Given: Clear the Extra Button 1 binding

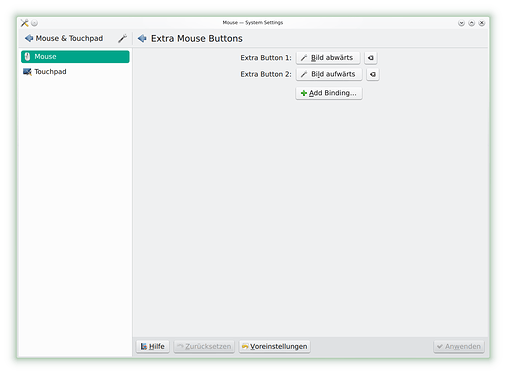Looking at the screenshot, I should click(x=370, y=58).
